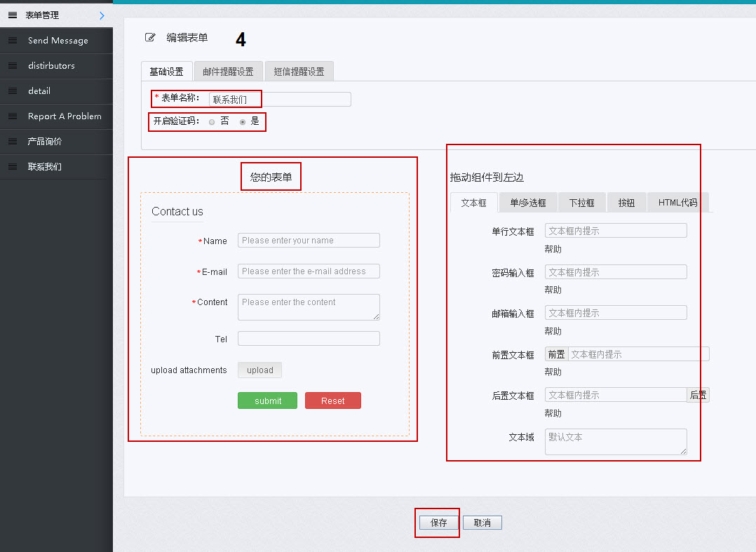The width and height of the screenshot is (756, 552).
Task: Select the 否 radio button for 开启验证码
Action: pos(211,121)
